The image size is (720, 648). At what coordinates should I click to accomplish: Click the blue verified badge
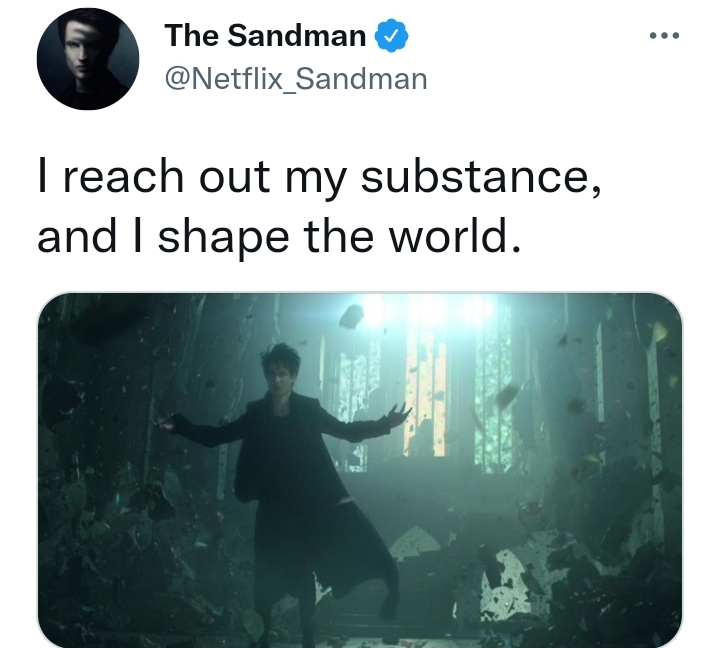(392, 35)
